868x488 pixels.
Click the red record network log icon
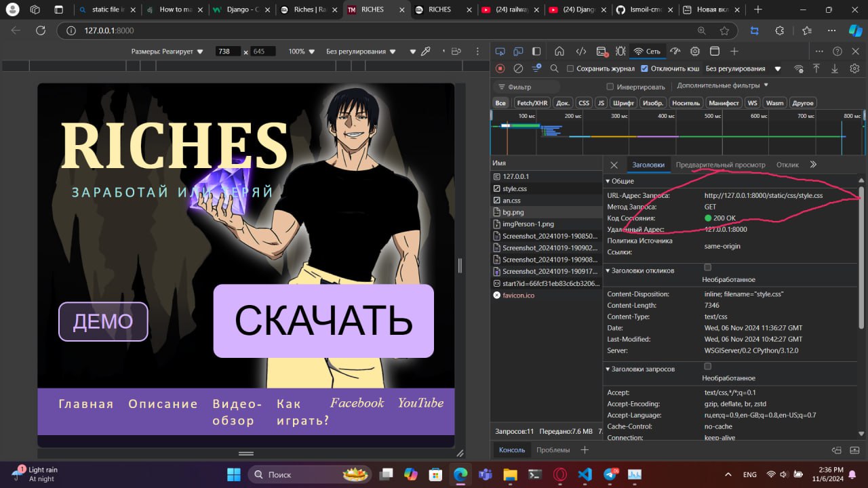[x=500, y=68]
